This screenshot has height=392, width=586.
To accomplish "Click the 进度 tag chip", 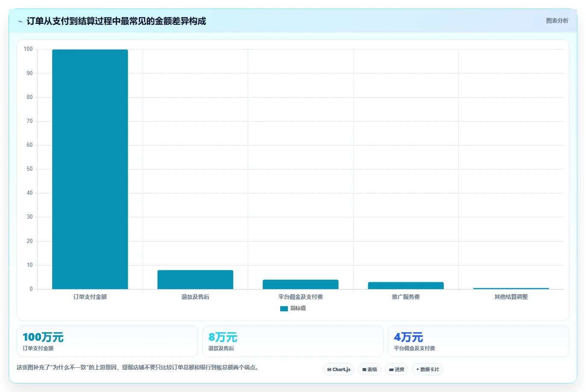I will (397, 369).
